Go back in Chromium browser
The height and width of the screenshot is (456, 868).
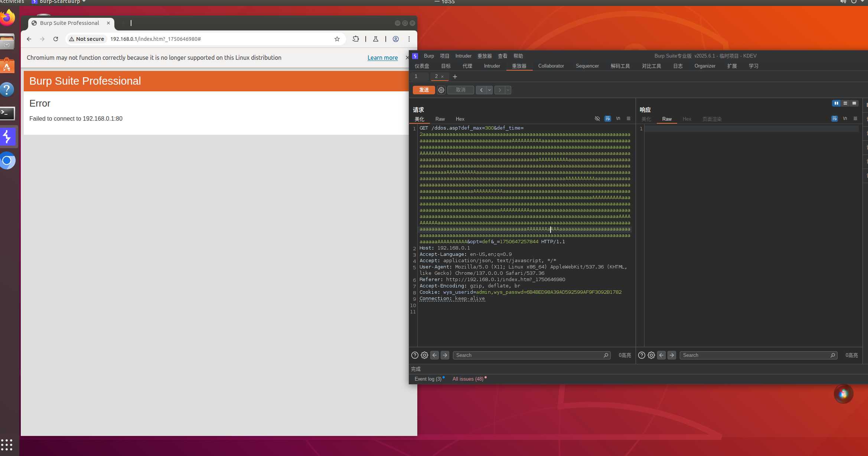coord(29,39)
